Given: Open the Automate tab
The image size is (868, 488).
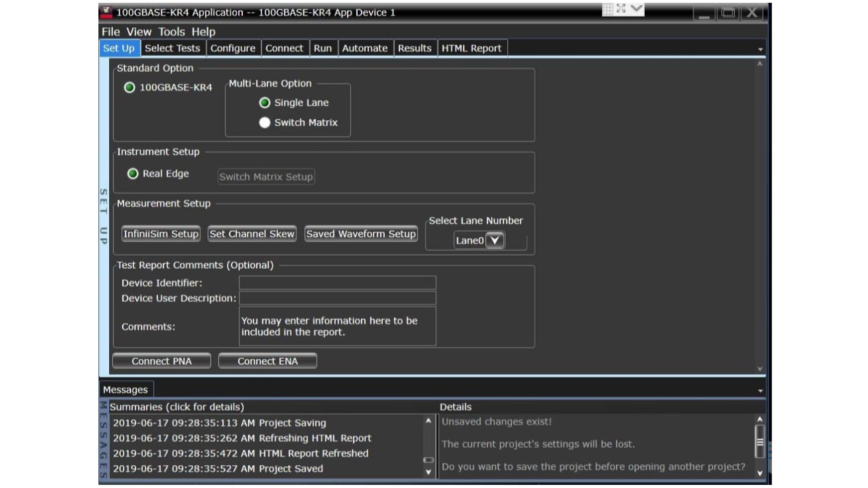Looking at the screenshot, I should 365,48.
